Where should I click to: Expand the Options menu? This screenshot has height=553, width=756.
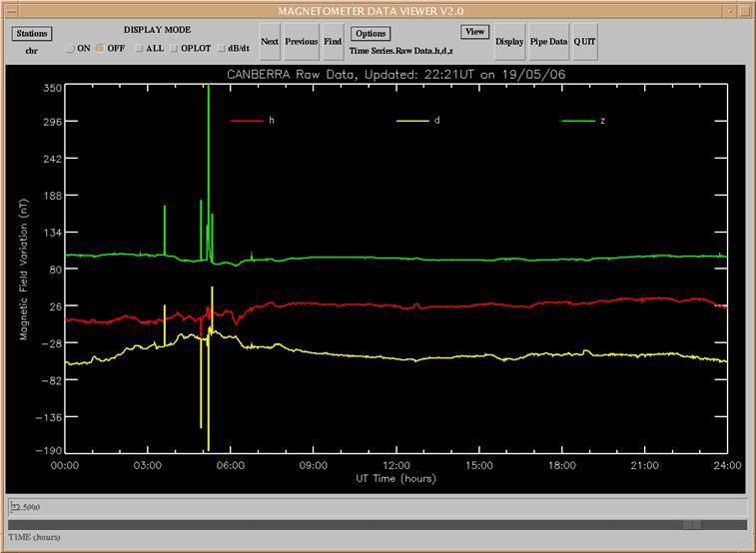point(370,33)
